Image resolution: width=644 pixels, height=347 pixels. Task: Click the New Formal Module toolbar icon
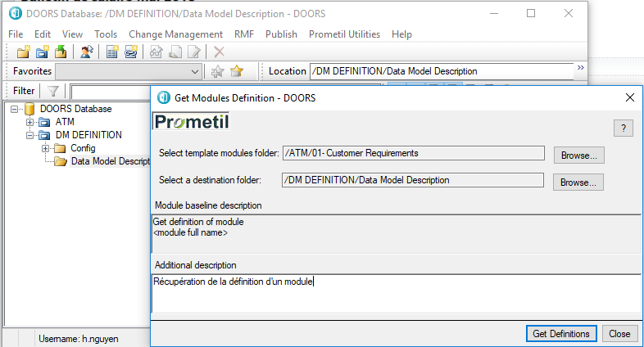point(111,52)
